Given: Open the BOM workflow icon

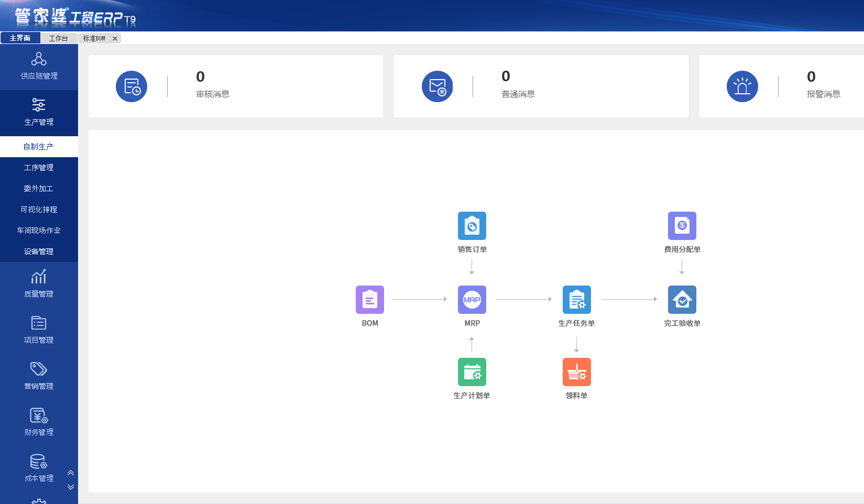Looking at the screenshot, I should click(370, 300).
